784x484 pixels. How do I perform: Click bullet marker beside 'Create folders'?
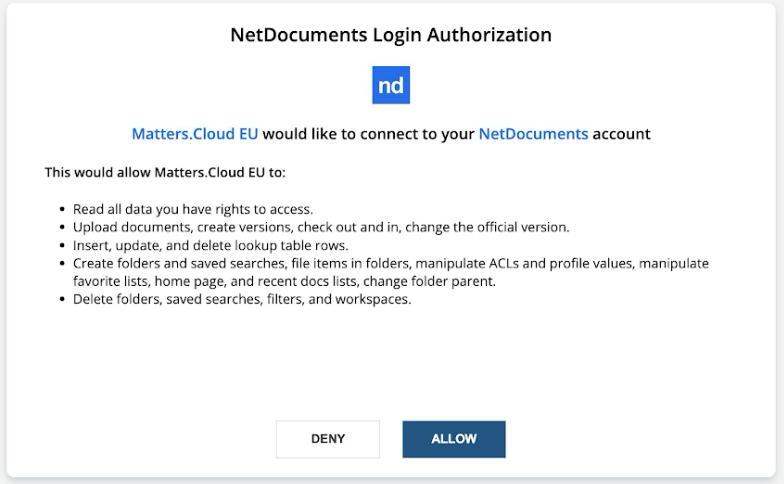click(62, 264)
